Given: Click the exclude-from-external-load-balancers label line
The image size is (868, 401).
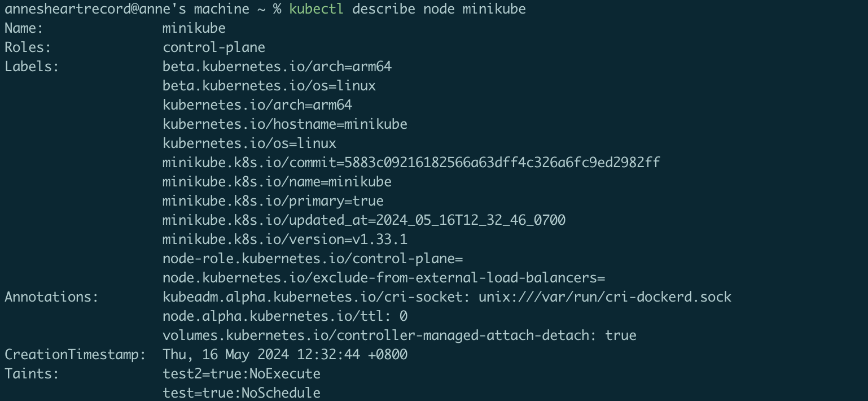Looking at the screenshot, I should pos(383,278).
